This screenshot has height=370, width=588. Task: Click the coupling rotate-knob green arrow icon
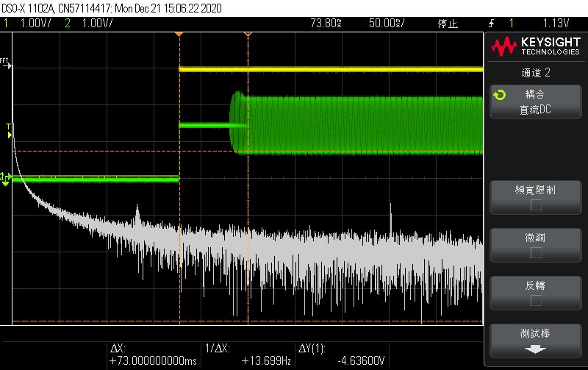pyautogui.click(x=500, y=95)
